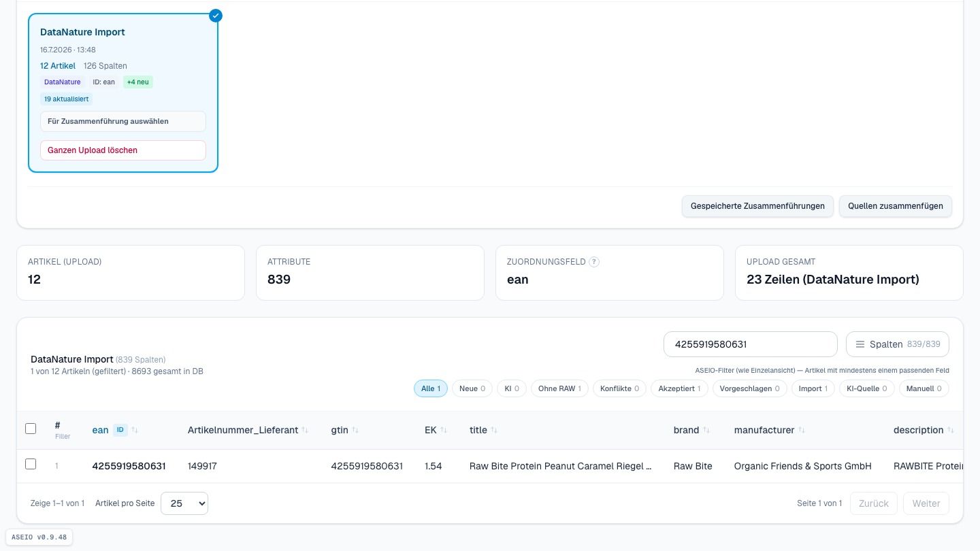Click the ASEIO v0.9.48 version label
Image resolution: width=980 pixels, height=551 pixels.
click(x=39, y=537)
